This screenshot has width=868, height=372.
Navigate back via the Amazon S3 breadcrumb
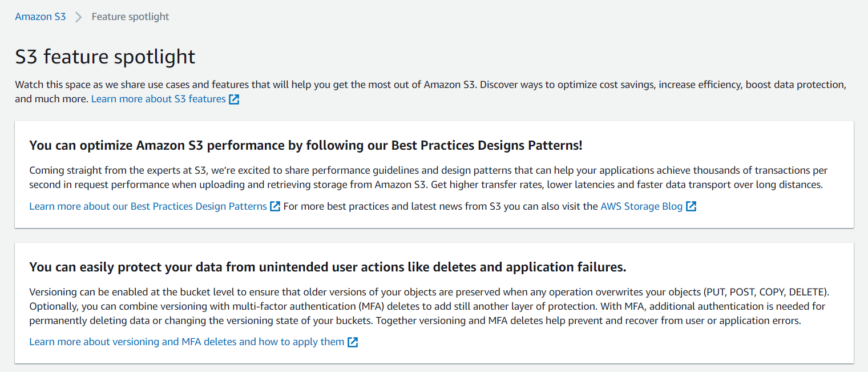40,17
